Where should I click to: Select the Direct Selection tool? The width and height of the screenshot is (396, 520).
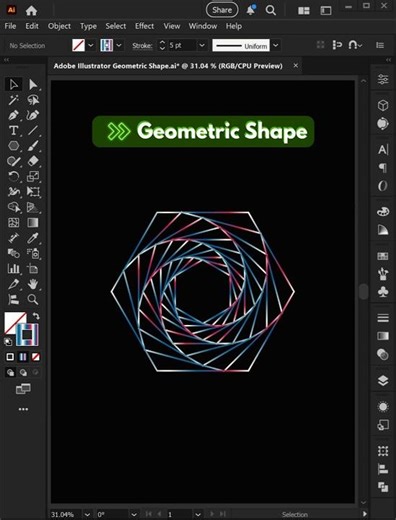pyautogui.click(x=33, y=85)
